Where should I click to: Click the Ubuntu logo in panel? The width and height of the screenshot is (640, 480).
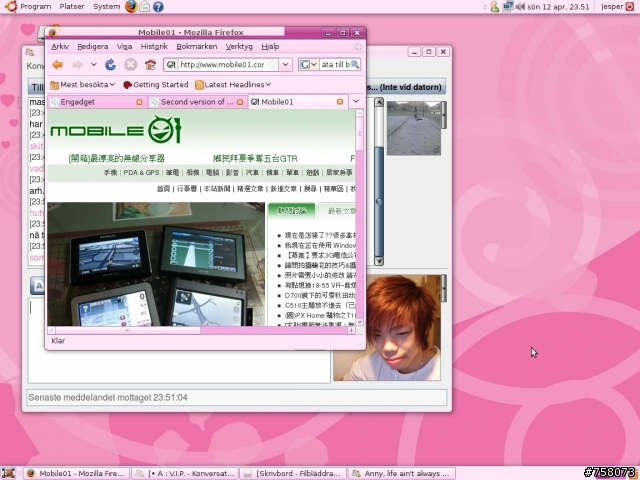(x=11, y=7)
